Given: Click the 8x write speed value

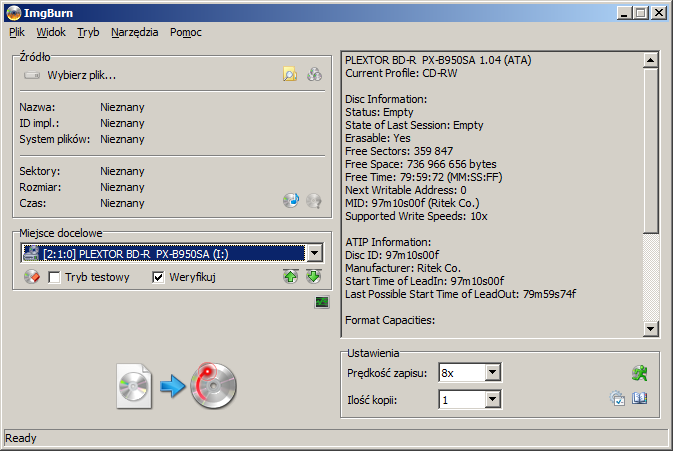Looking at the screenshot, I should (462, 373).
